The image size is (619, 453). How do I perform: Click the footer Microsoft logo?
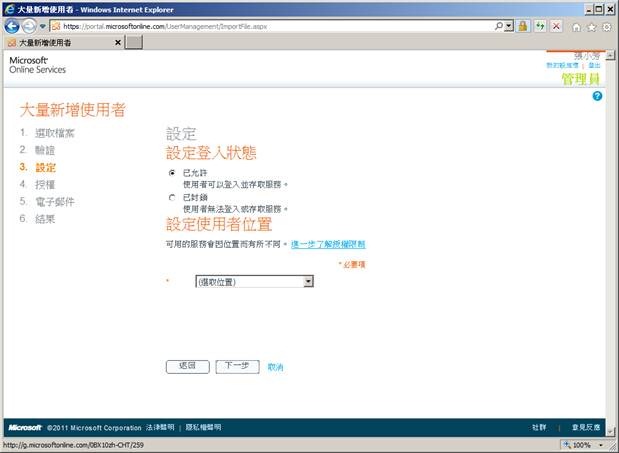pos(25,427)
